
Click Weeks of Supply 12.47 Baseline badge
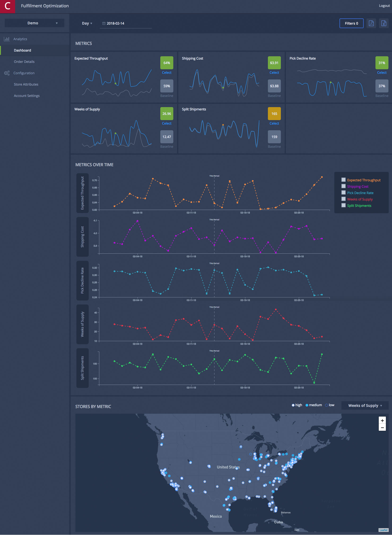point(167,137)
